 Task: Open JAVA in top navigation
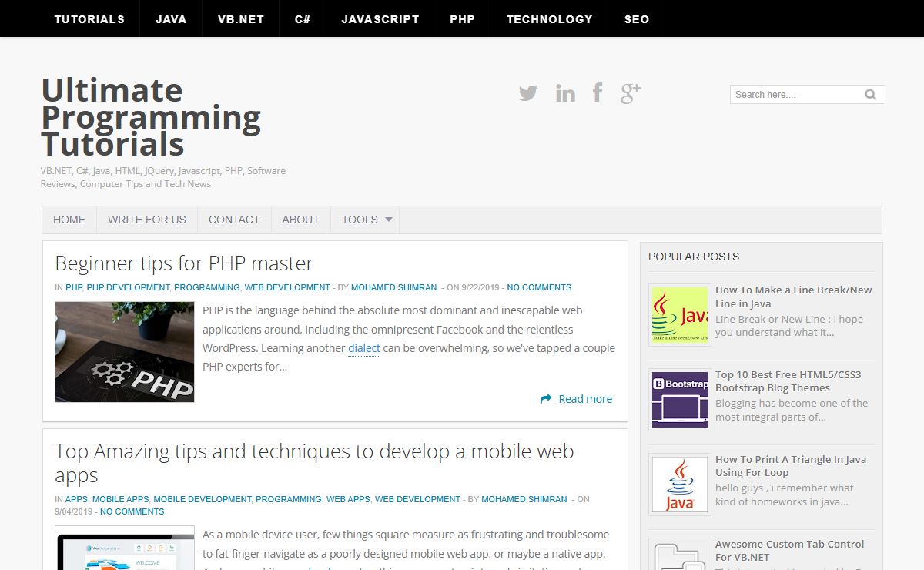coord(171,19)
